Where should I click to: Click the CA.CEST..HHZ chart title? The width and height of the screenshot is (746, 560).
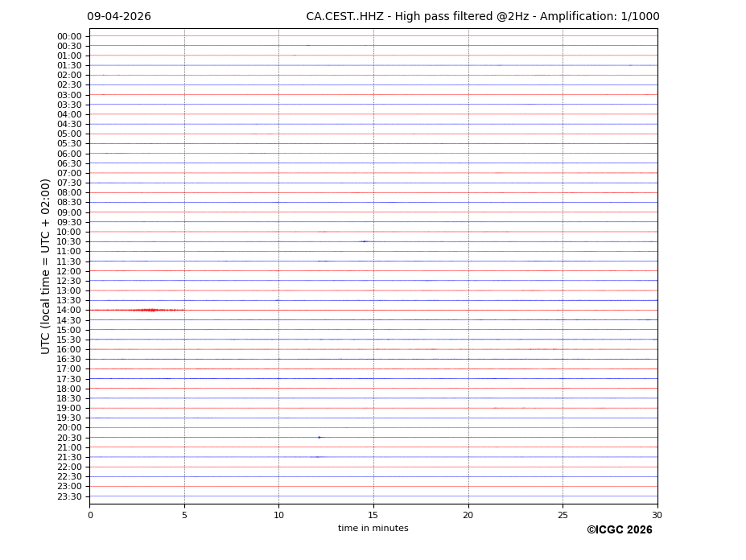pyautogui.click(x=482, y=17)
